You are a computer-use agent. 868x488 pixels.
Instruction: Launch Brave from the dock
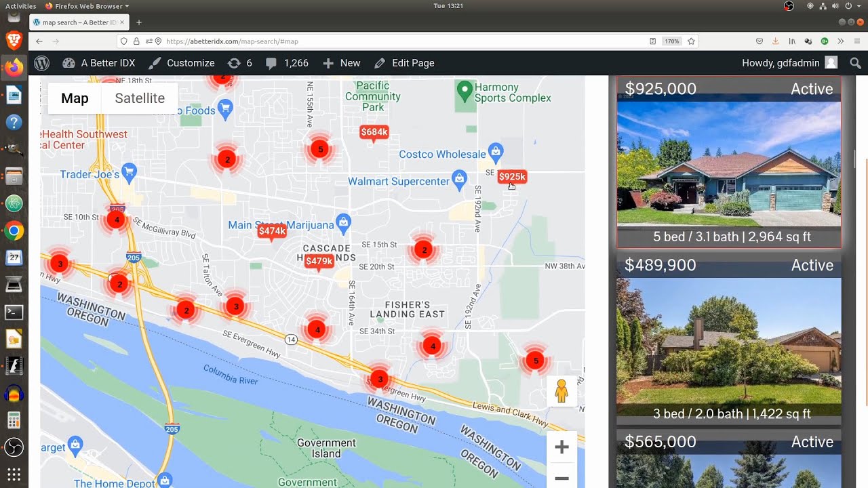[x=14, y=41]
